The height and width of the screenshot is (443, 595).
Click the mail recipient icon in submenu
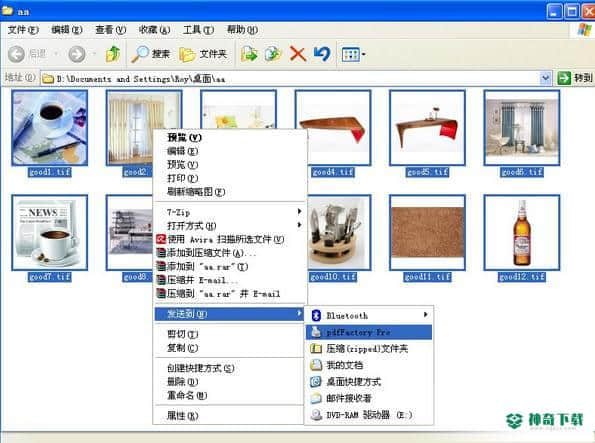[x=316, y=398]
